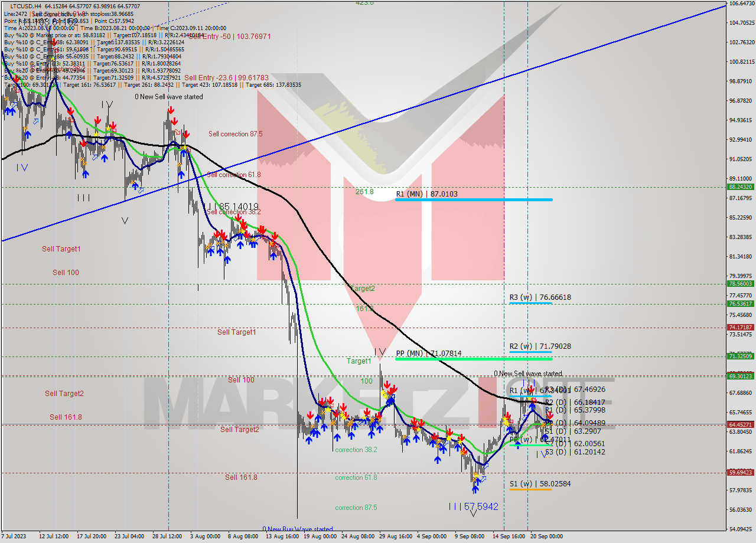Click the green 69.30123 price tag

741,375
